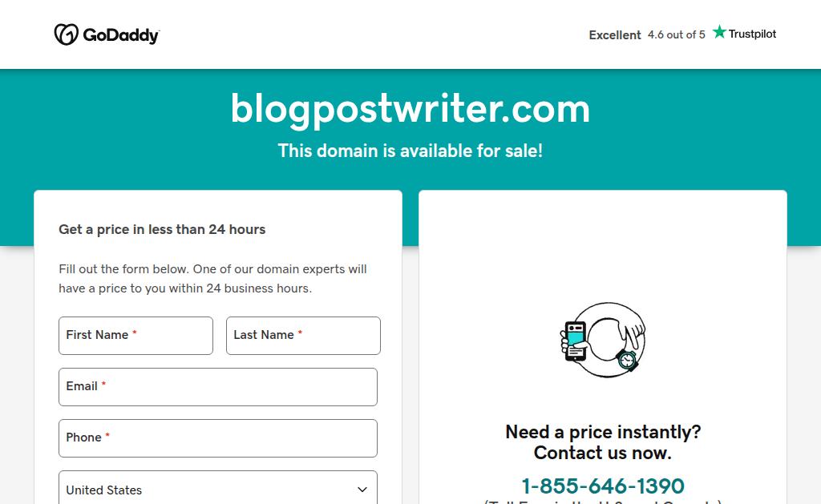
Task: Focus the Last Name input field
Action: point(303,336)
